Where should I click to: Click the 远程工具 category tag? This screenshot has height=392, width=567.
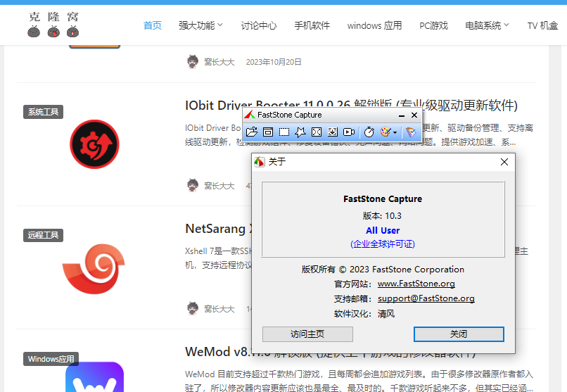(44, 235)
